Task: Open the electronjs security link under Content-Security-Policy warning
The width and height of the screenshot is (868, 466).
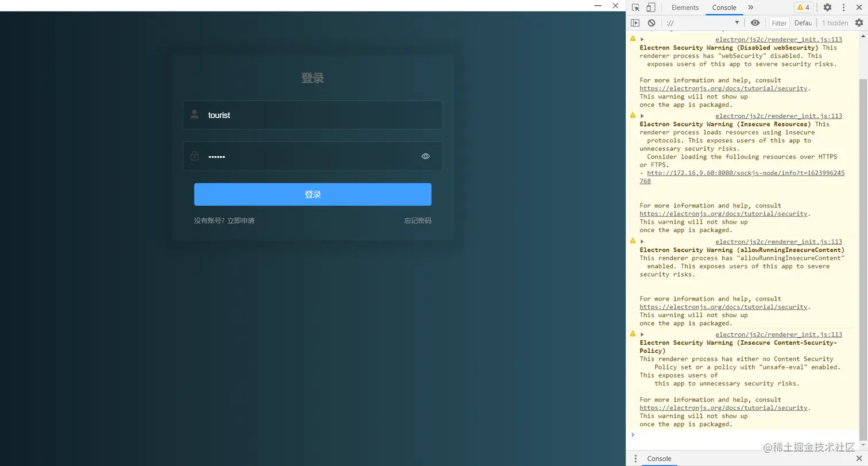Action: [x=724, y=408]
